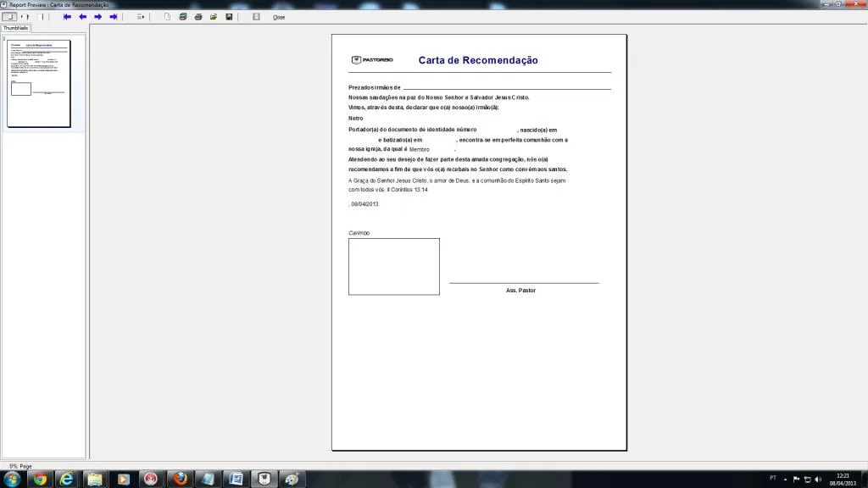
Task: Open a report file with folder icon
Action: pos(214,17)
